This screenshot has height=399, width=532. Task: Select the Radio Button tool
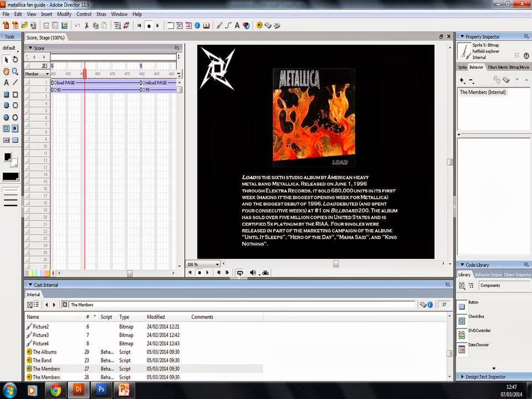(16, 128)
